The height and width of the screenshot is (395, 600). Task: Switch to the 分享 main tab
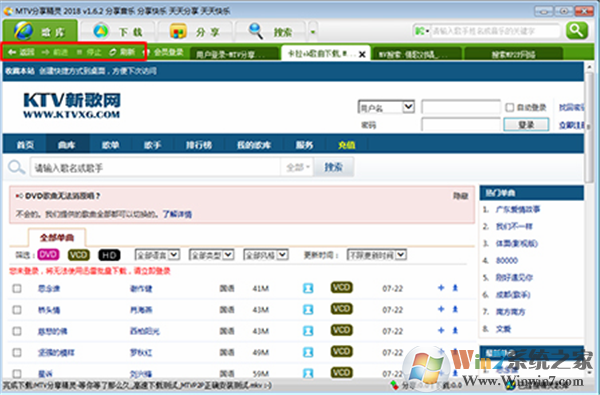(x=195, y=31)
